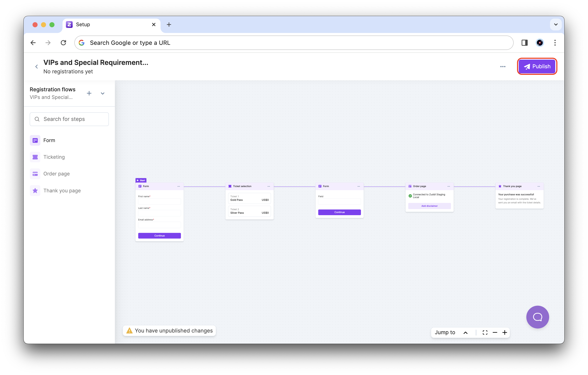Viewport: 588px width, 375px height.
Task: Expand the registration flows chevron
Action: (102, 93)
